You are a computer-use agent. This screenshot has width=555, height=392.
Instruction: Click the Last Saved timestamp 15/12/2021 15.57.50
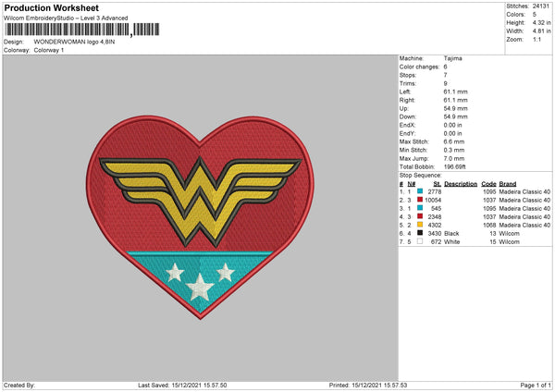199,385
